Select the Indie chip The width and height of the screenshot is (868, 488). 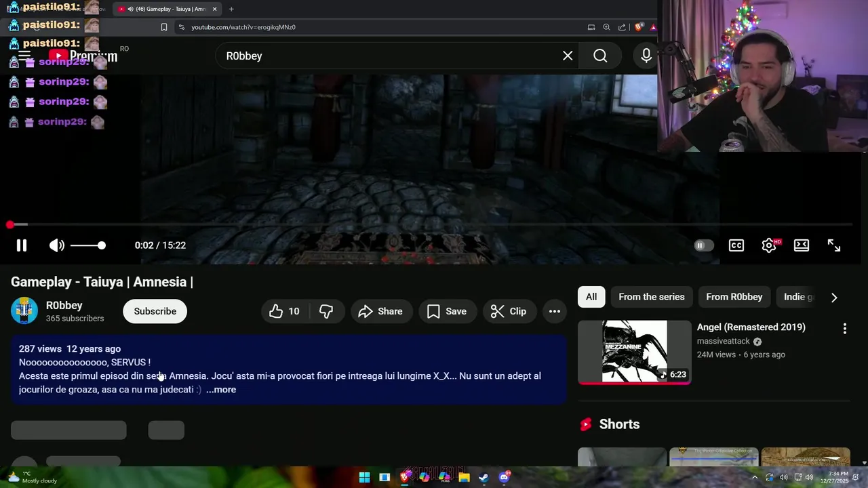point(797,297)
